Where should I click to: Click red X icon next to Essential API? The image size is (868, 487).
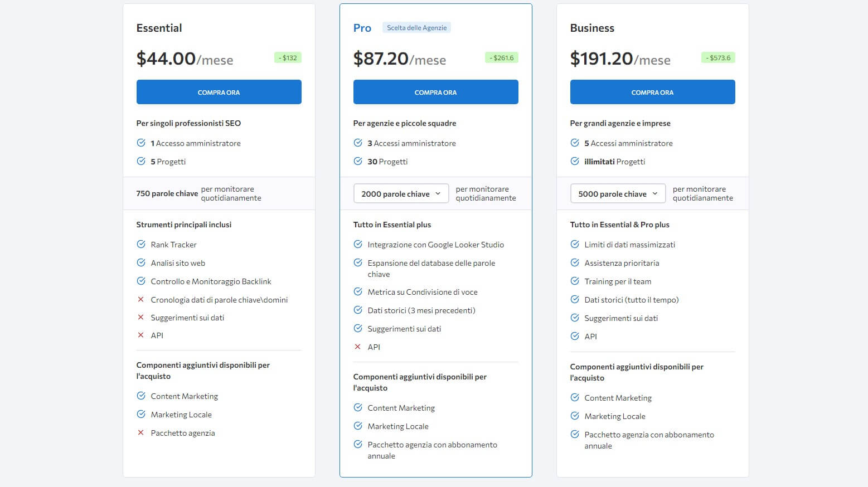[x=140, y=335]
